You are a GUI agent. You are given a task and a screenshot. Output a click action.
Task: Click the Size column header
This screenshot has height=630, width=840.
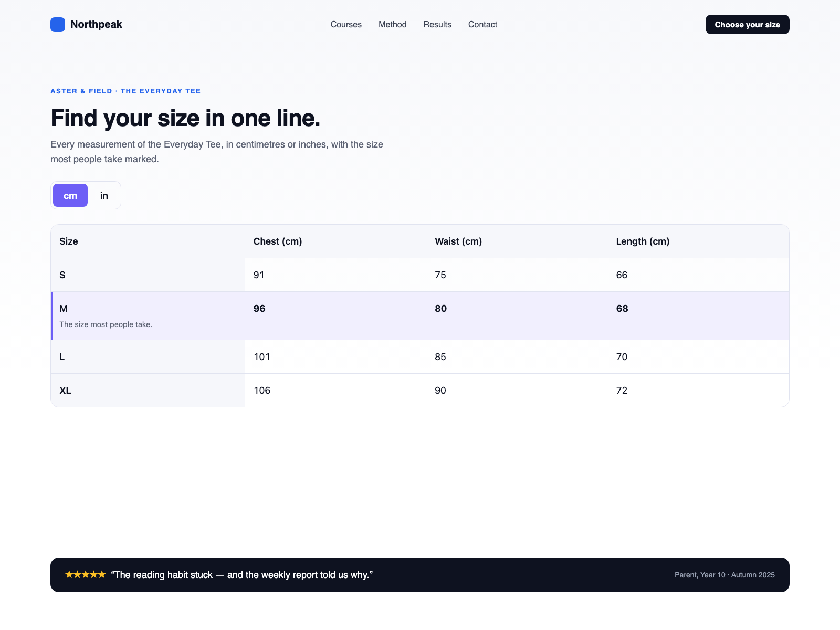pyautogui.click(x=69, y=241)
